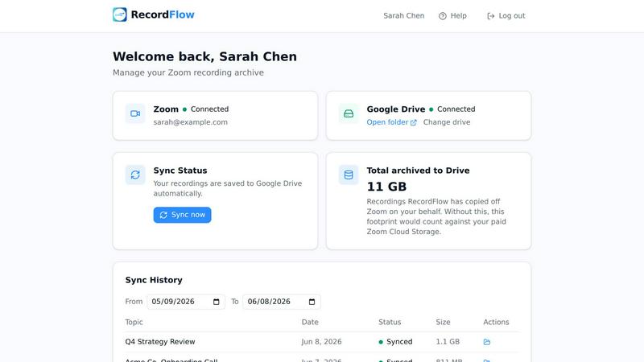644x362 pixels.
Task: Click the Sync Status refresh icon
Action: click(x=135, y=175)
